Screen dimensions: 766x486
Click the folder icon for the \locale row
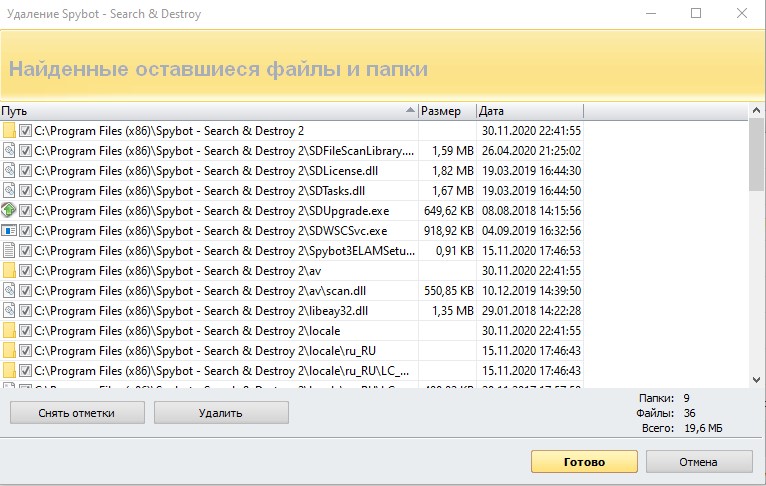point(9,331)
